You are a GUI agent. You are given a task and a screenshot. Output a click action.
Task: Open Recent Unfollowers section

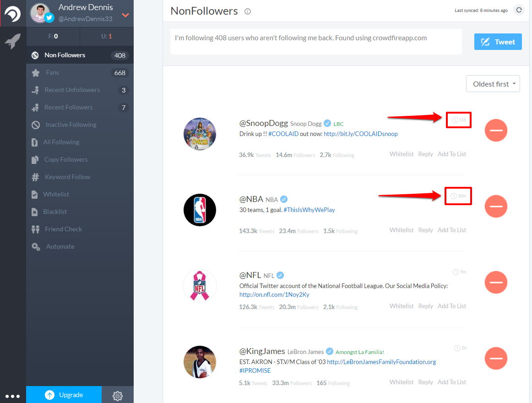(x=80, y=90)
